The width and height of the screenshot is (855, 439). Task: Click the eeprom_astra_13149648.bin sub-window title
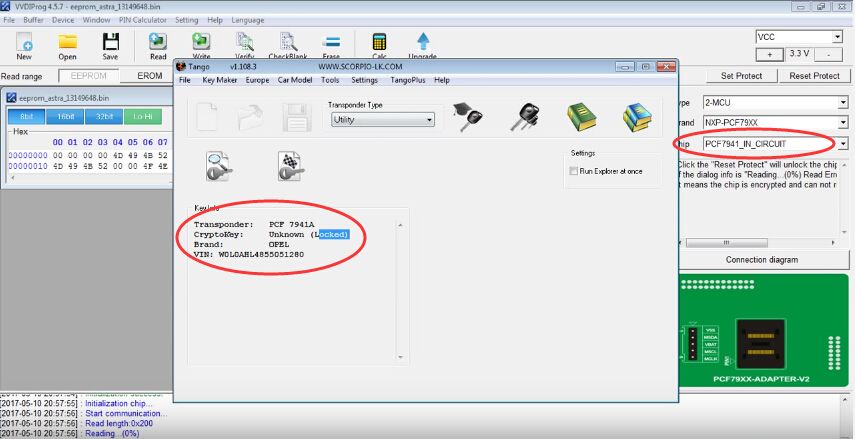(x=64, y=98)
